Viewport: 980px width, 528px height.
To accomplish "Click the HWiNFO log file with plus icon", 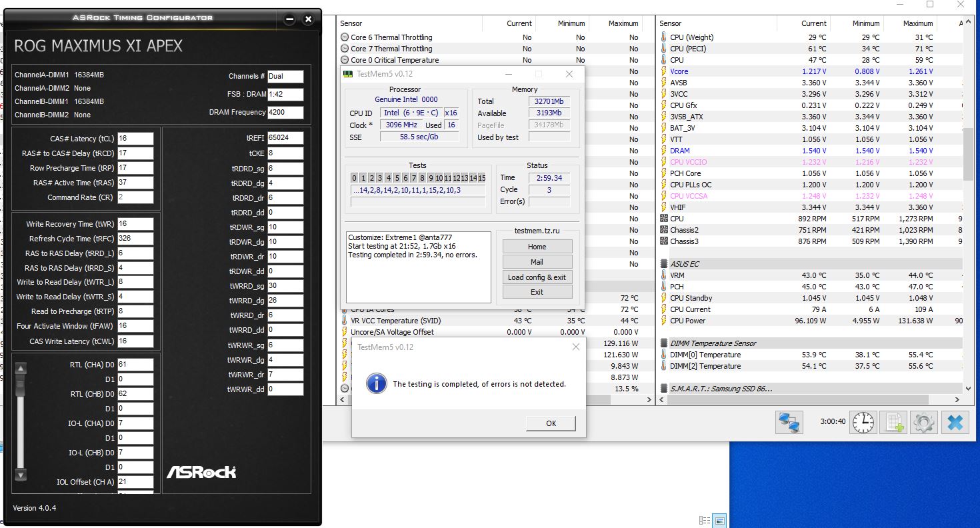I will click(x=893, y=423).
